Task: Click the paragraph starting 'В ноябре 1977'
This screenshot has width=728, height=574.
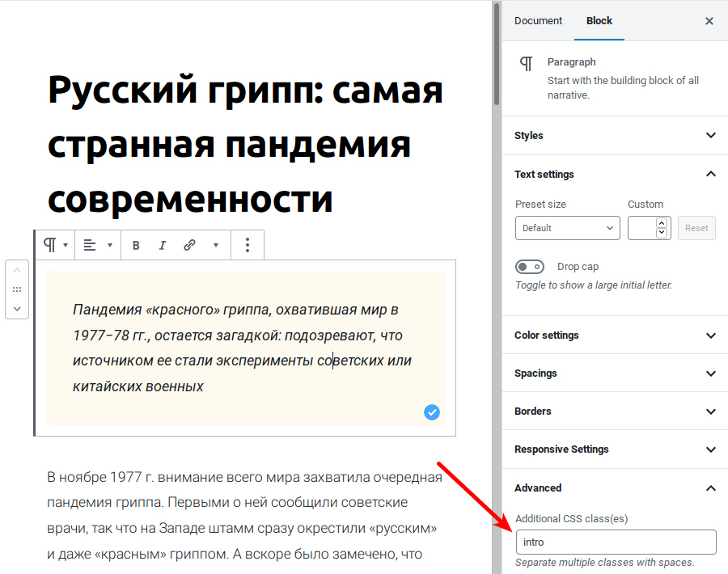Action: tap(244, 515)
